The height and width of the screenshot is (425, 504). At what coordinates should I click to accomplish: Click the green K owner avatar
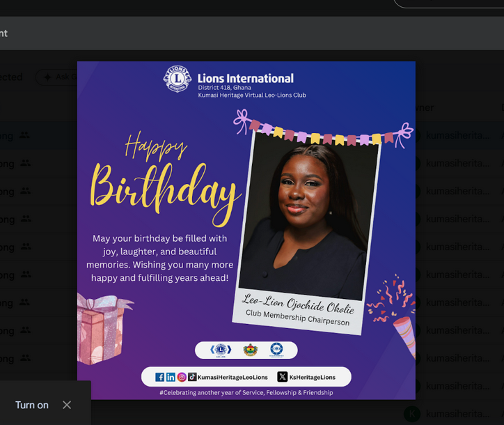tap(412, 414)
